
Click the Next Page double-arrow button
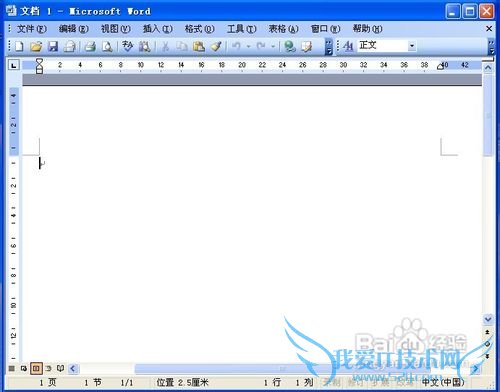pos(488,356)
